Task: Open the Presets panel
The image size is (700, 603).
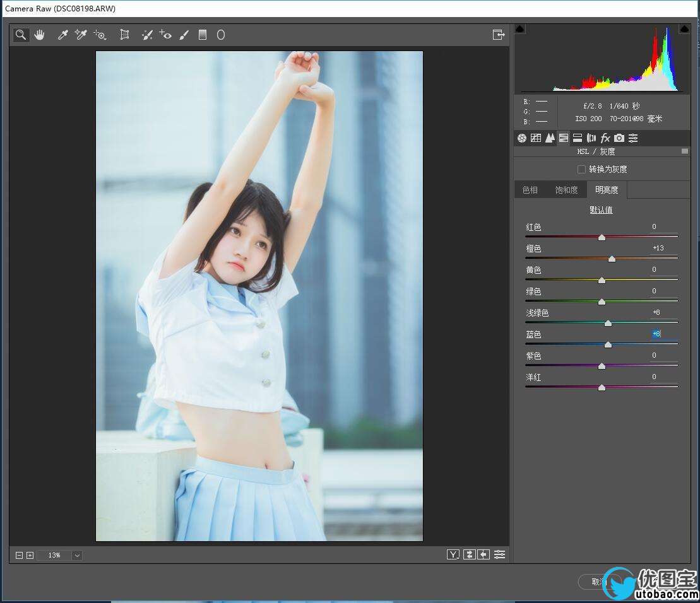Action: click(x=633, y=138)
